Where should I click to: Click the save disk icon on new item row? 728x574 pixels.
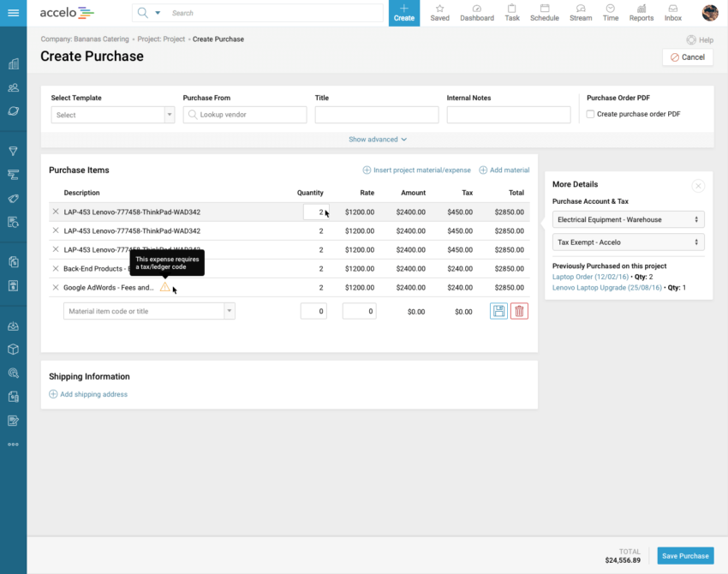(498, 311)
